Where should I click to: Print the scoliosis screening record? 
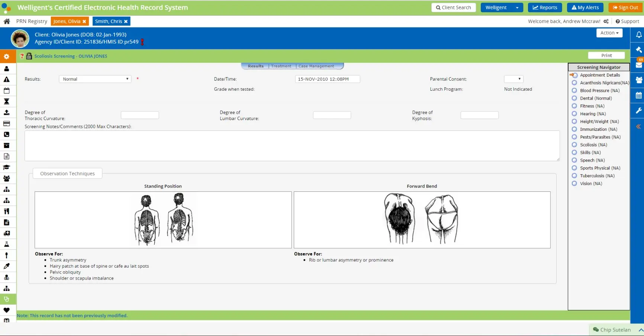point(606,55)
